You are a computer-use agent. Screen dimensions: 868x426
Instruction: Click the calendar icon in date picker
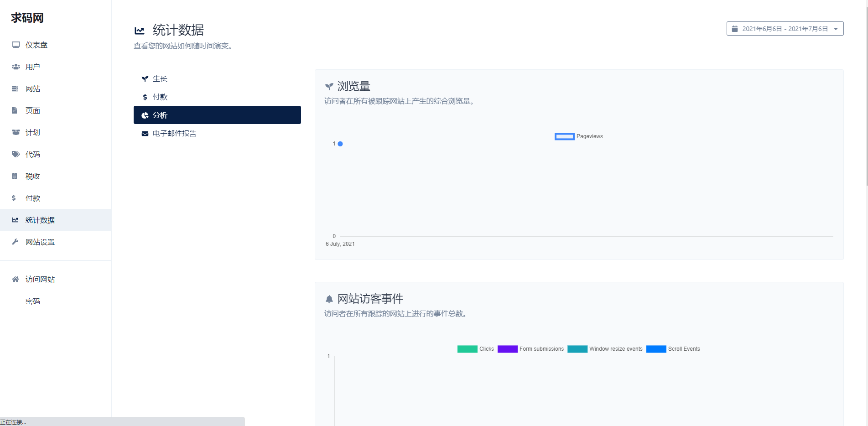[x=735, y=29]
